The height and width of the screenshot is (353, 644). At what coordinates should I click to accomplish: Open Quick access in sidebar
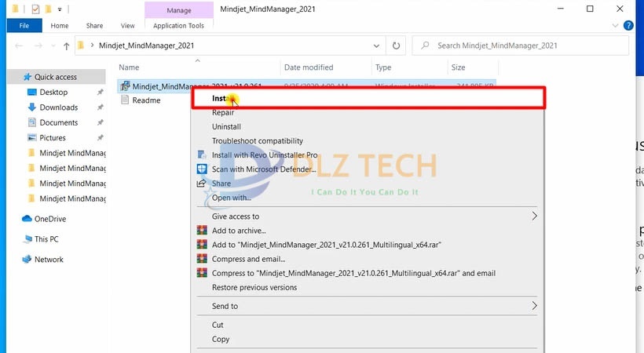tap(56, 77)
